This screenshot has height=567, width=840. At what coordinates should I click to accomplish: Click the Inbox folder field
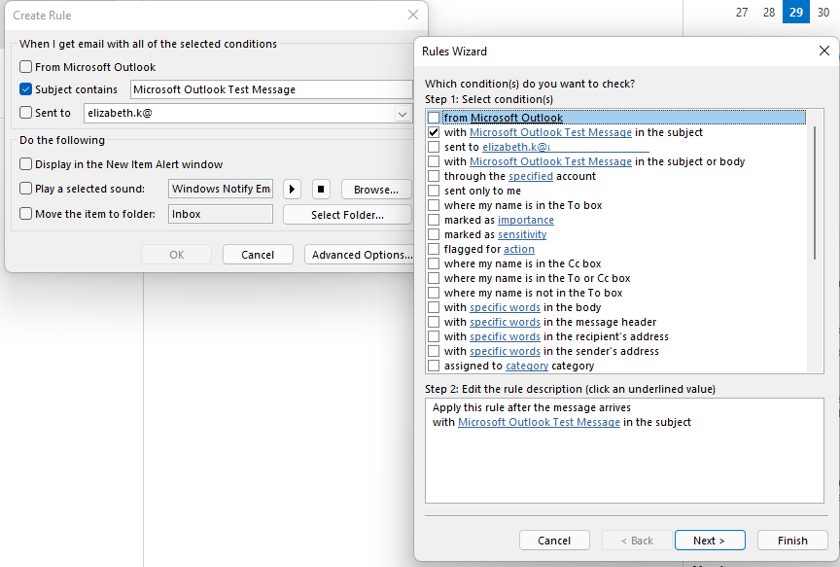pyautogui.click(x=220, y=214)
